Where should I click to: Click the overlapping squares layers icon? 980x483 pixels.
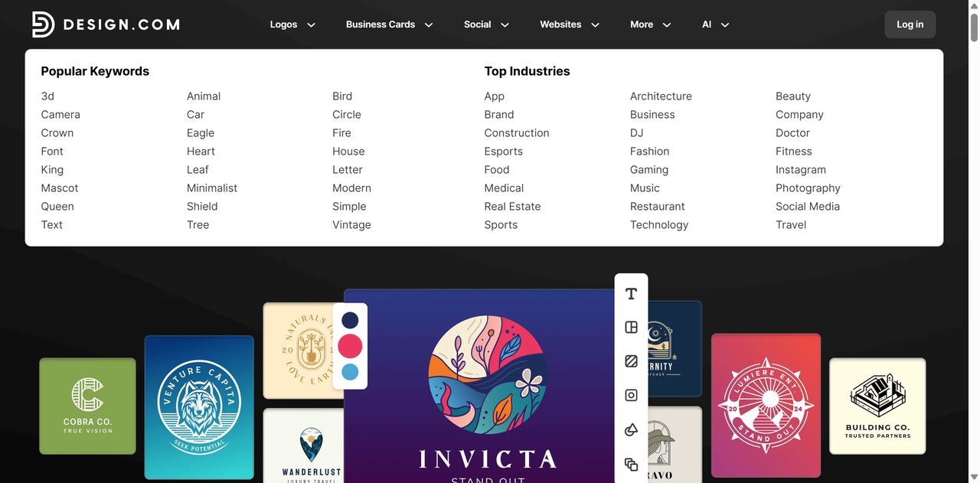(x=631, y=464)
